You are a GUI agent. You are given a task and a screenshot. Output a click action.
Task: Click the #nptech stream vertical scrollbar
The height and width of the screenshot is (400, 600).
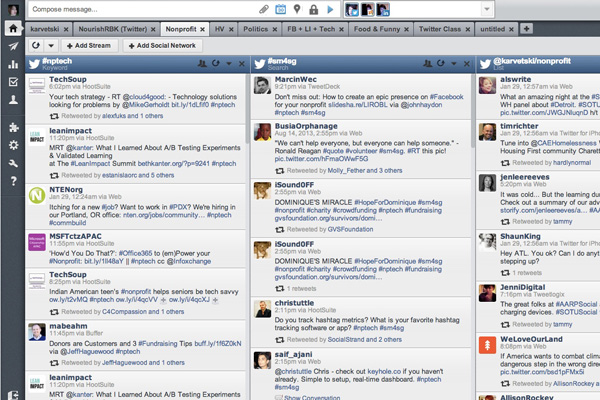click(247, 109)
